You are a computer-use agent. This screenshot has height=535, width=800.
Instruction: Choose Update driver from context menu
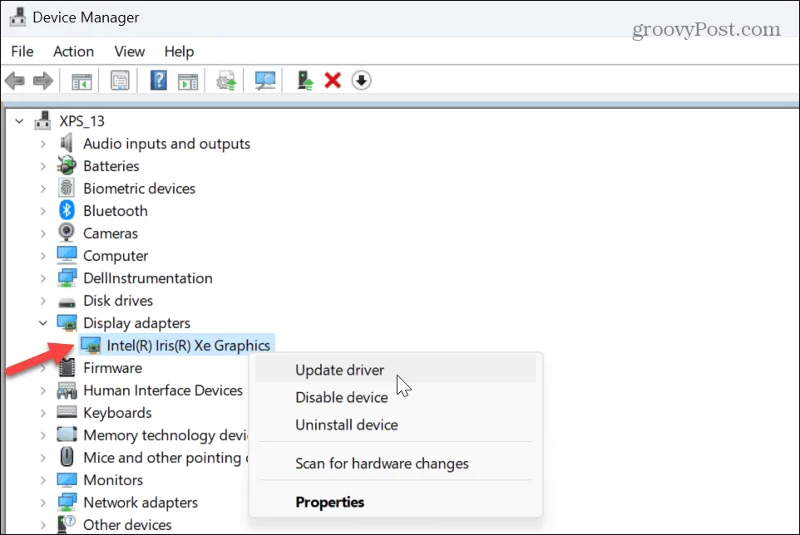pyautogui.click(x=395, y=370)
